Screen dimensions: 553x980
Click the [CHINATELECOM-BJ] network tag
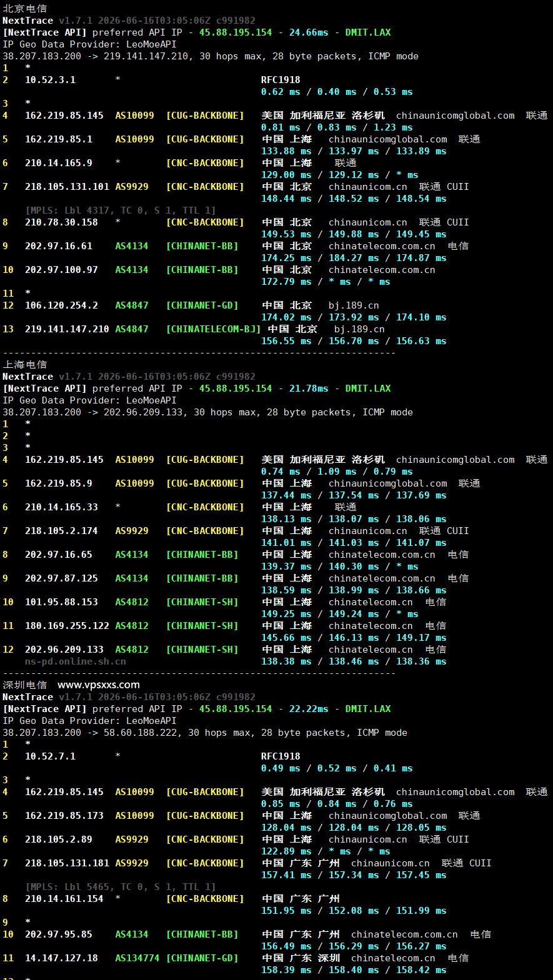[213, 329]
